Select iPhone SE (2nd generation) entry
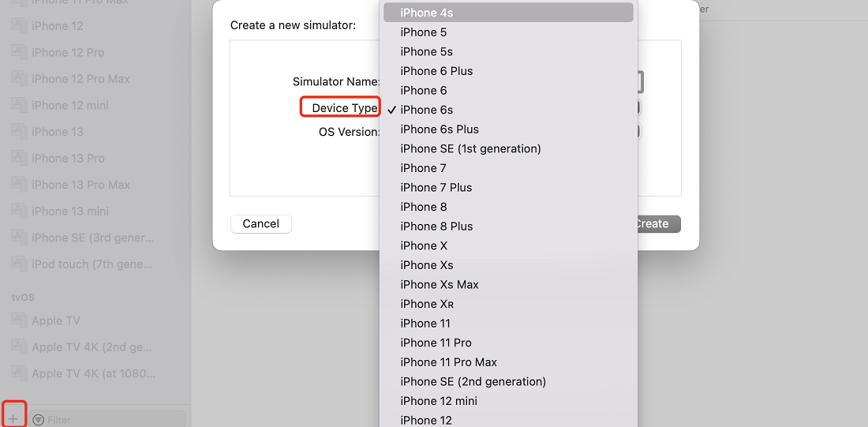The width and height of the screenshot is (868, 427). click(x=508, y=381)
